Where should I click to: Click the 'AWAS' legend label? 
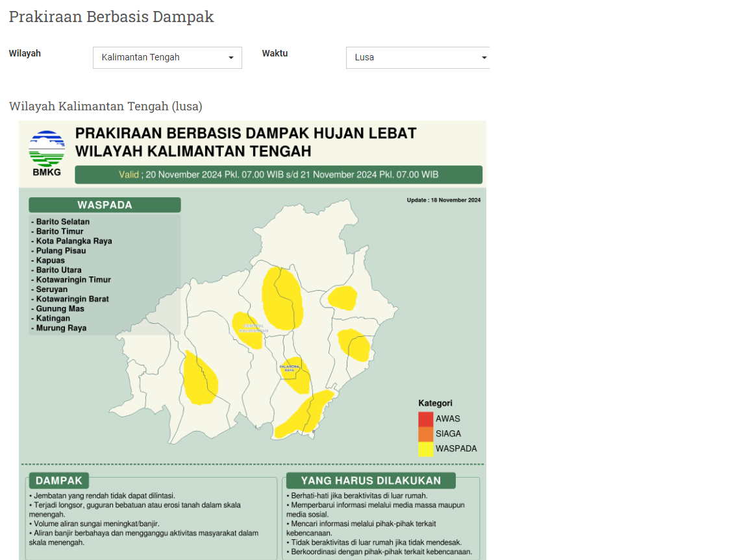(448, 419)
